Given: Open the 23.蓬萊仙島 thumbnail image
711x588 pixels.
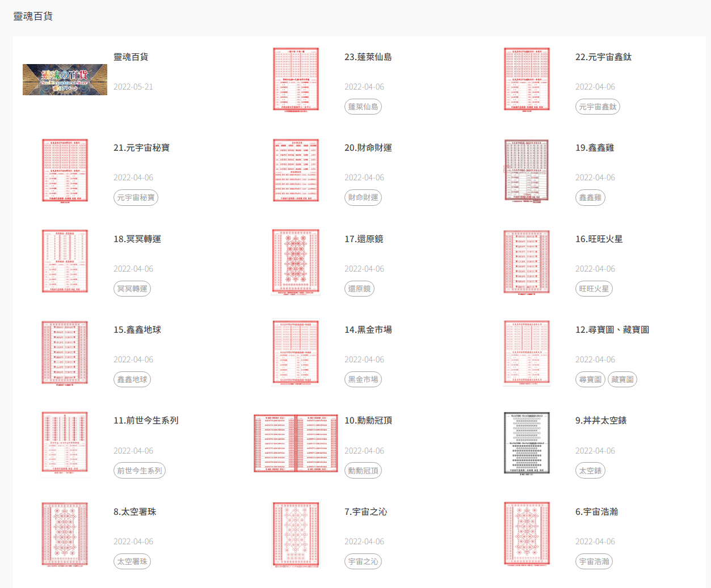Looking at the screenshot, I should (296, 79).
